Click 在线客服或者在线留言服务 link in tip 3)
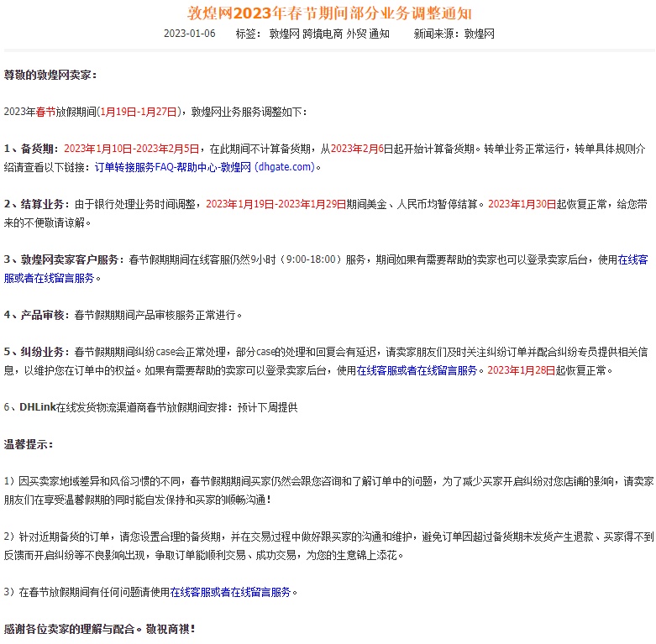This screenshot has height=644, width=656. tap(230, 592)
